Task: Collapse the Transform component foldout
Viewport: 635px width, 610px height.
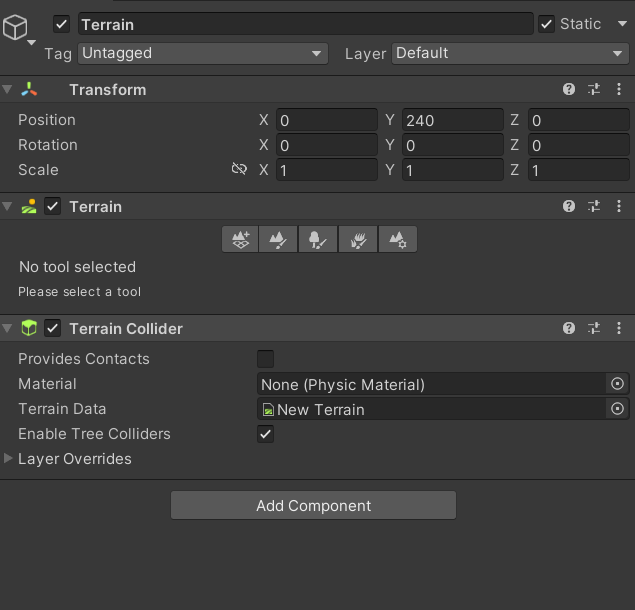Action: pyautogui.click(x=7, y=89)
